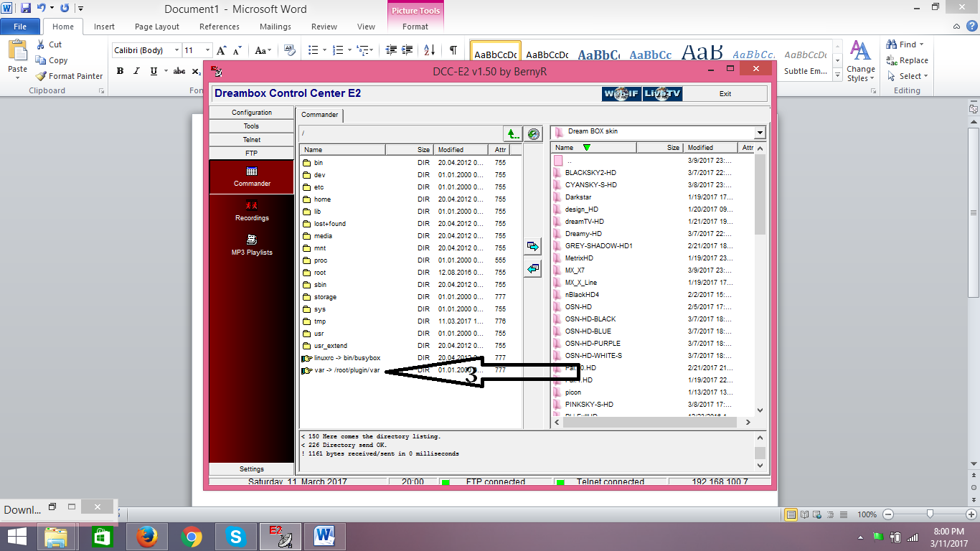This screenshot has height=551, width=980.
Task: Click the right-pointing transfer arrow between panes
Action: point(532,246)
